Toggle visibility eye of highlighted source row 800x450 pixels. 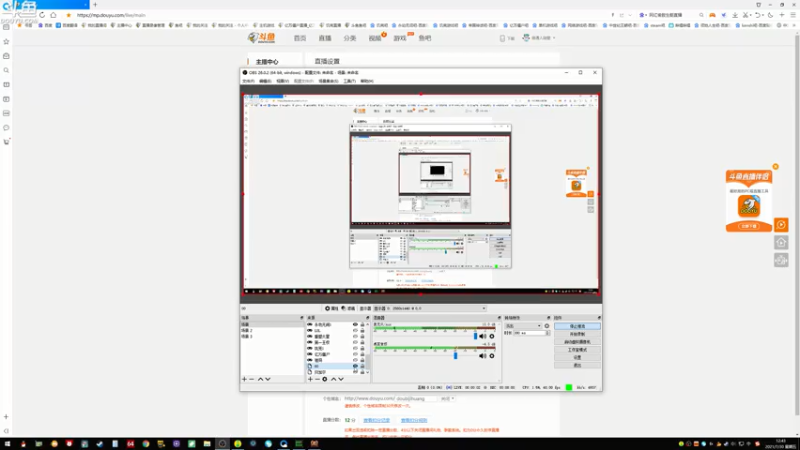(355, 366)
